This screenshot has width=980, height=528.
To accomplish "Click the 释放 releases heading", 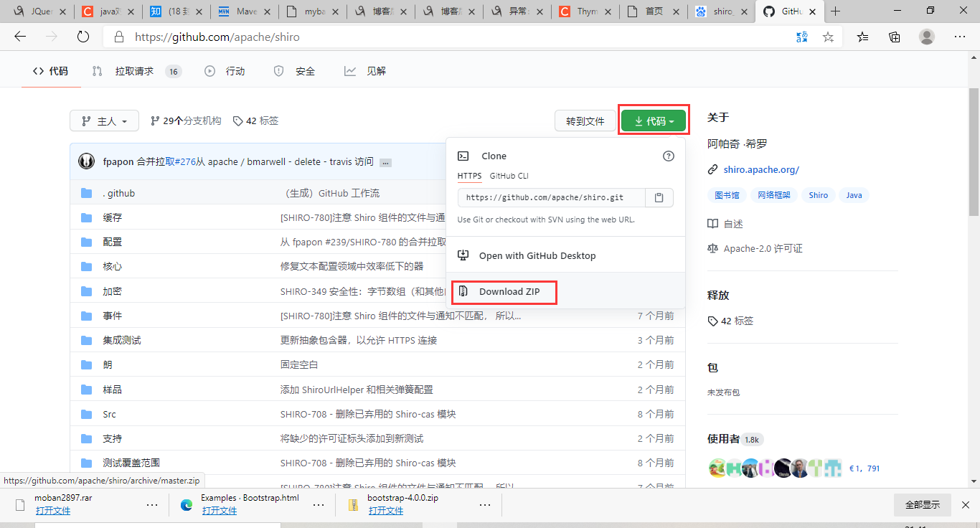I will coord(718,295).
